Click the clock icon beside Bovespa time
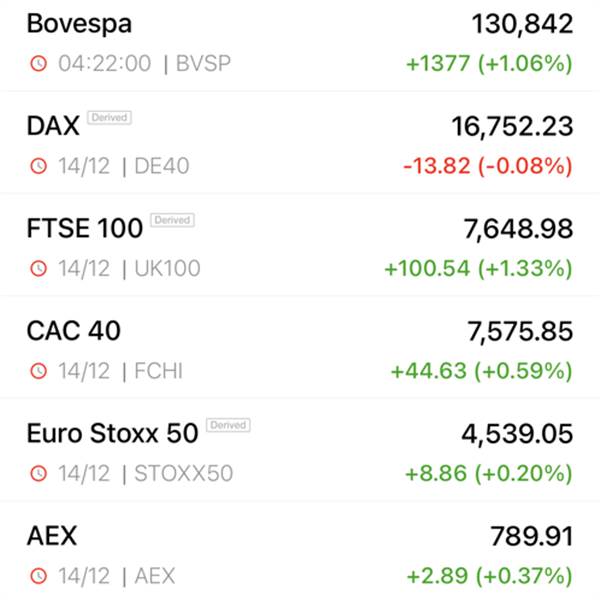Image resolution: width=600 pixels, height=600 pixels. tap(39, 64)
